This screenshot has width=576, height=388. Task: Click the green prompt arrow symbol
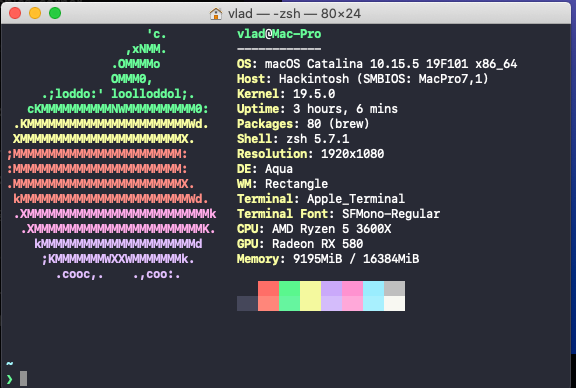[10, 379]
